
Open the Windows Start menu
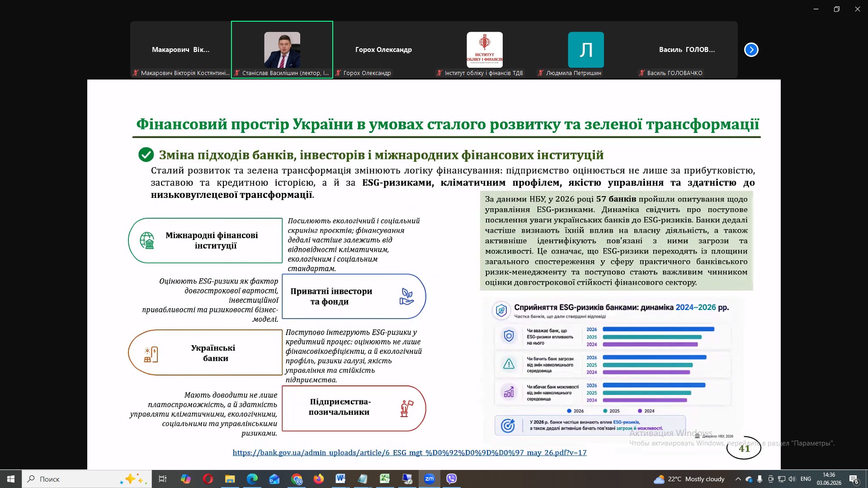(11, 479)
